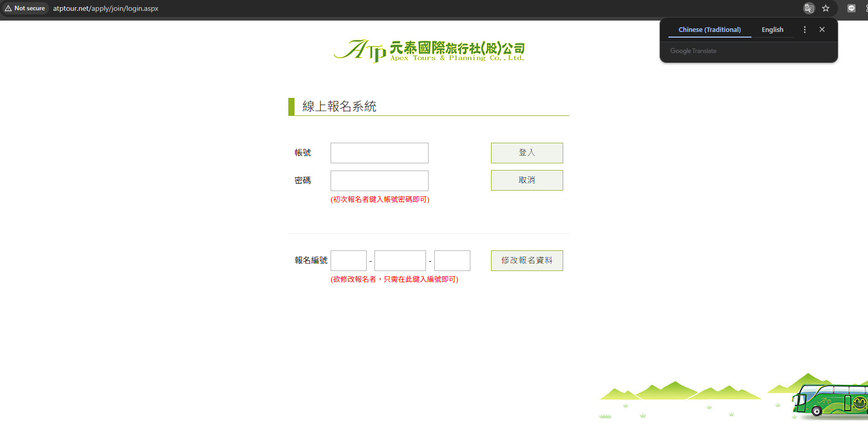Select the Chinese (Traditional) tab
868x424 pixels.
[x=710, y=30]
